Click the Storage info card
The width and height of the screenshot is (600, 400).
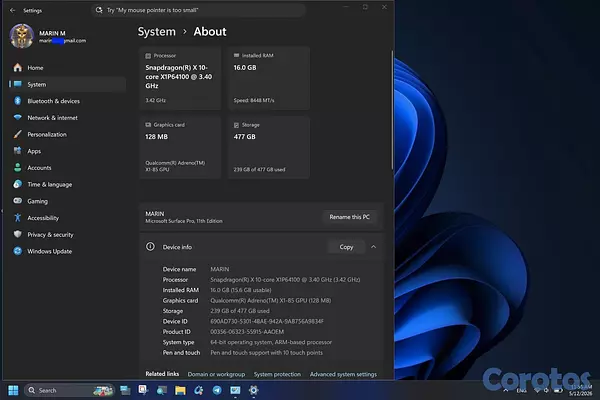[269, 147]
